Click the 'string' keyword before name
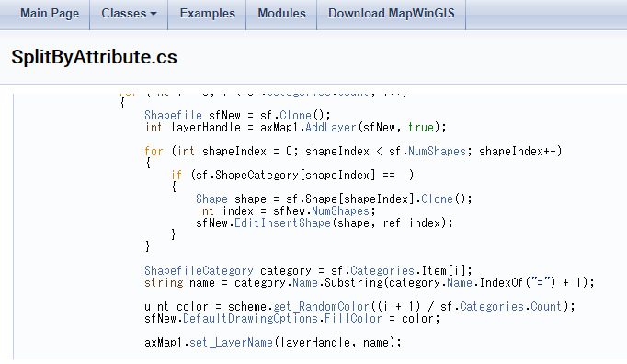627x364 pixels. point(164,283)
